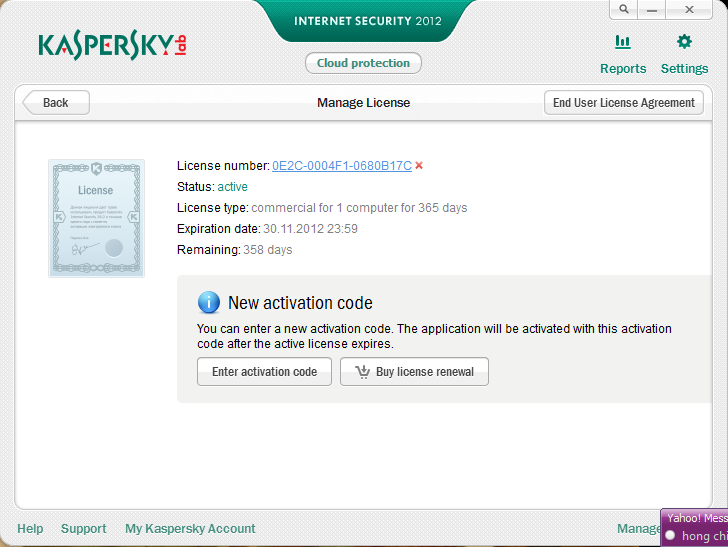Screen dimensions: 728x547
Task: Go Back to the previous screen
Action: pyautogui.click(x=56, y=103)
